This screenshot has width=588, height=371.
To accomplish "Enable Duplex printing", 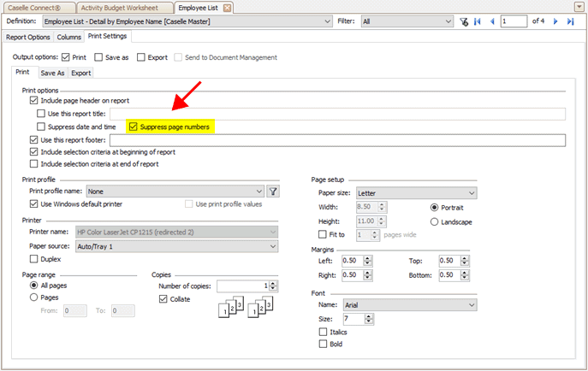I will [33, 259].
